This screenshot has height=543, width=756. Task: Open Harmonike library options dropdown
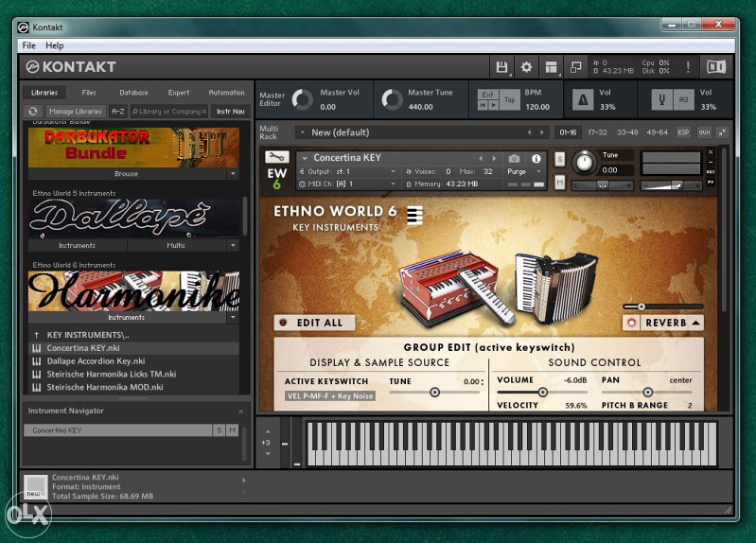[x=233, y=317]
